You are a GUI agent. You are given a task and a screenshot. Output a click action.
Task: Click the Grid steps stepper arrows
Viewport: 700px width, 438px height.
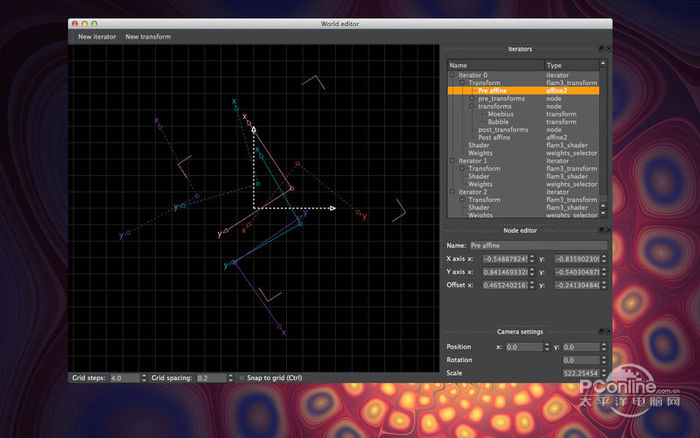[x=145, y=378]
